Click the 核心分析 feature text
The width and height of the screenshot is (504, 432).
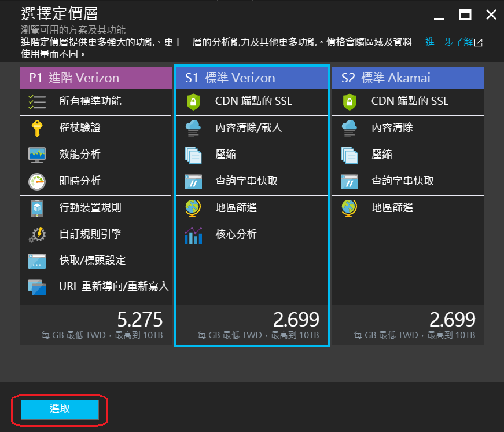pyautogui.click(x=236, y=234)
